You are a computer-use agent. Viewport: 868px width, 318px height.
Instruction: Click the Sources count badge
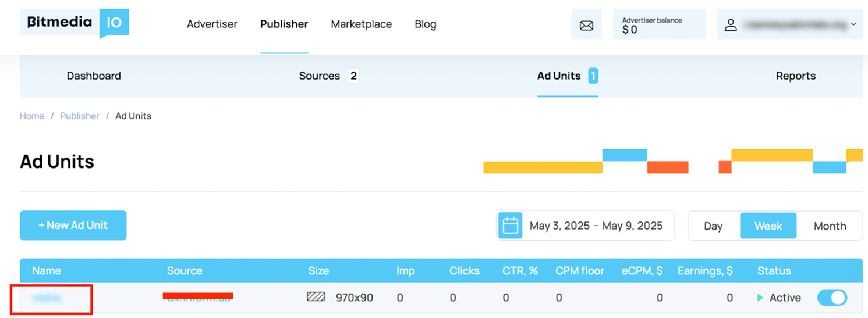click(x=353, y=76)
